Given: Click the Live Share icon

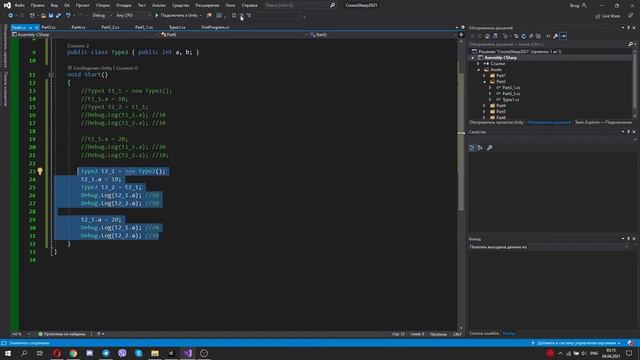Looking at the screenshot, I should tap(608, 16).
